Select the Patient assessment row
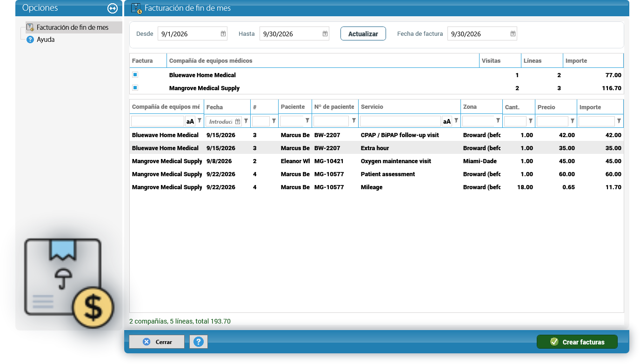 (x=377, y=174)
